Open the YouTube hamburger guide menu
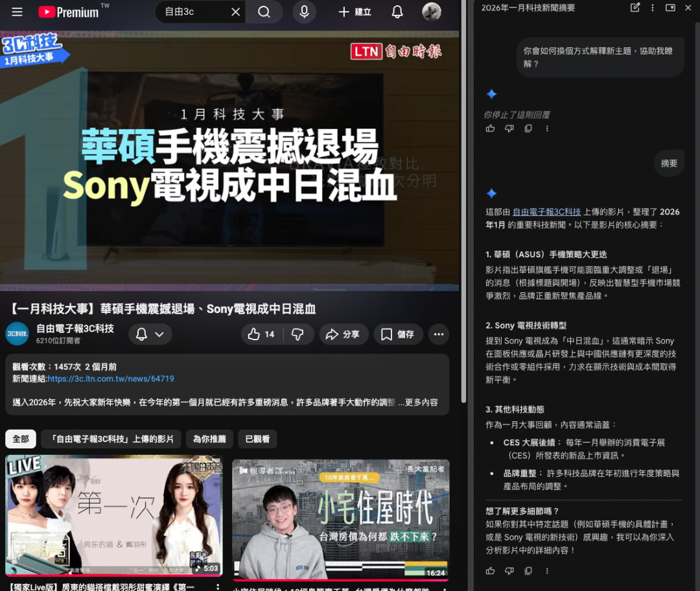 pyautogui.click(x=17, y=12)
